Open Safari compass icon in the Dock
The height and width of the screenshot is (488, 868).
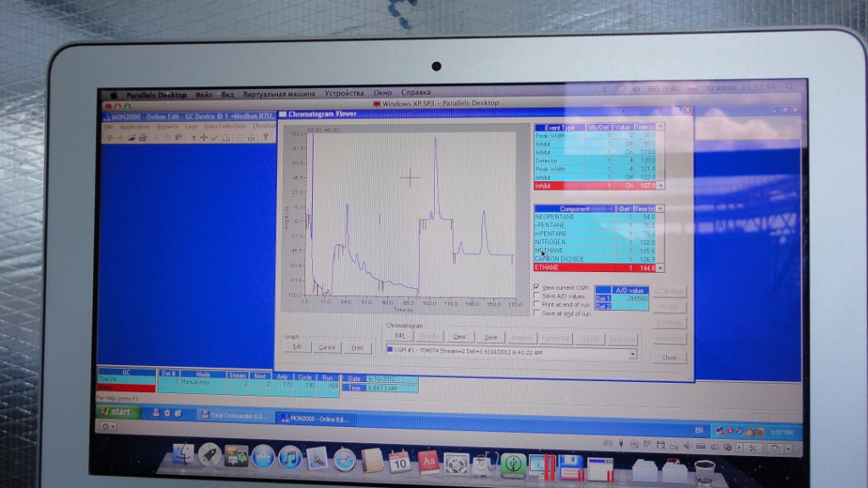click(344, 460)
